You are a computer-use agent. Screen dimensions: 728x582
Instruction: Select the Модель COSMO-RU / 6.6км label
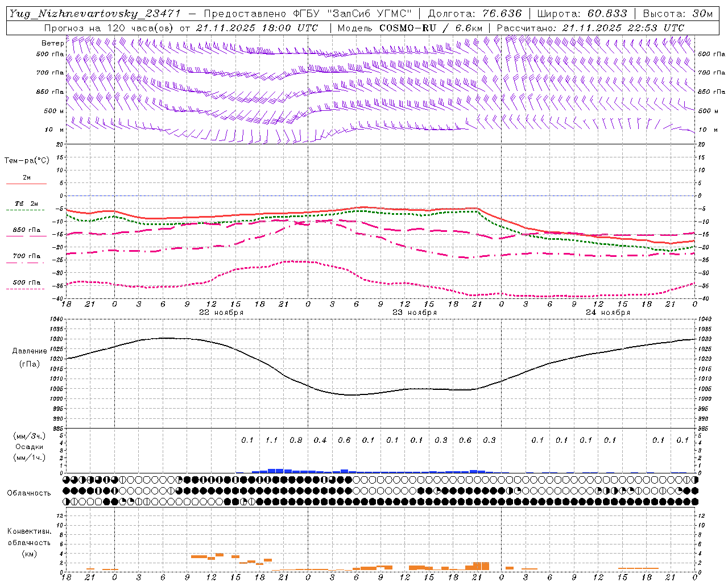pyautogui.click(x=409, y=27)
